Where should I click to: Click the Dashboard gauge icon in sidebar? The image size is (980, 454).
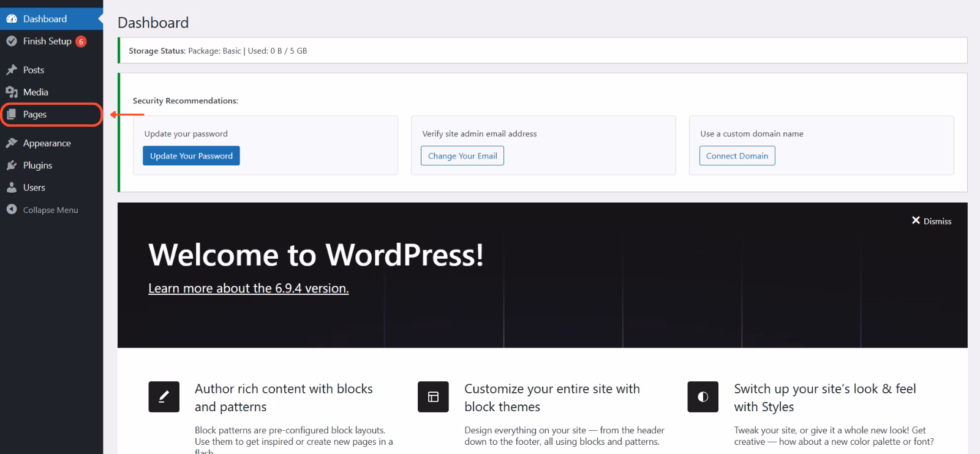[12, 19]
